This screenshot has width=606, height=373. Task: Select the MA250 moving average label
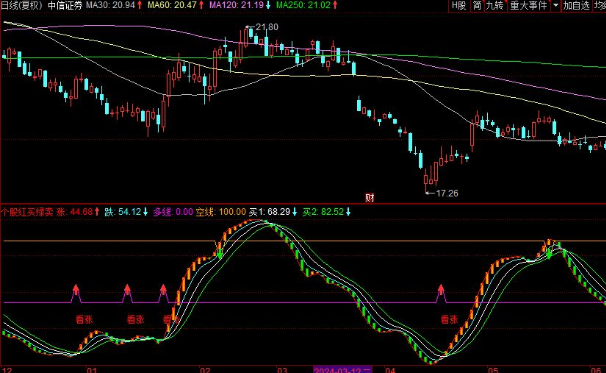[307, 5]
